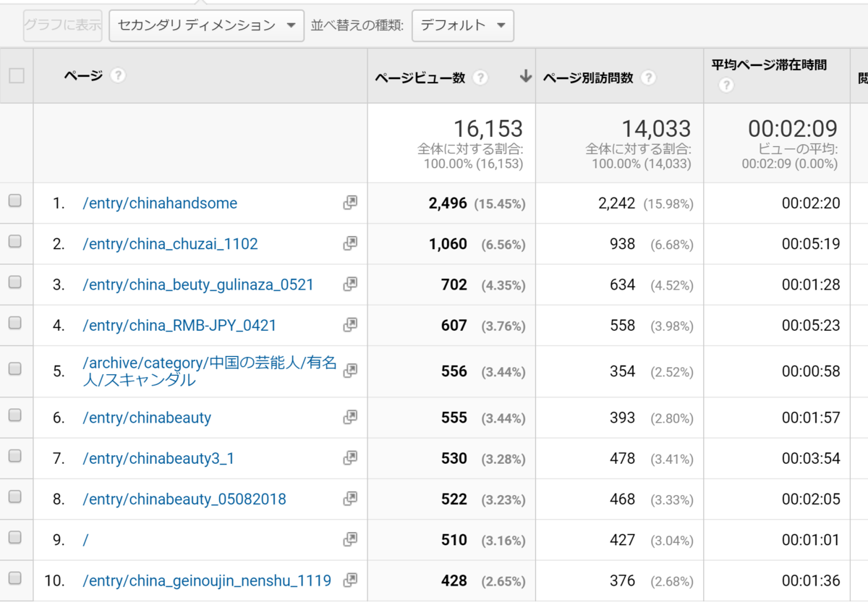Select the 2,496 pageviews cell
This screenshot has width=868, height=608.
tap(448, 203)
